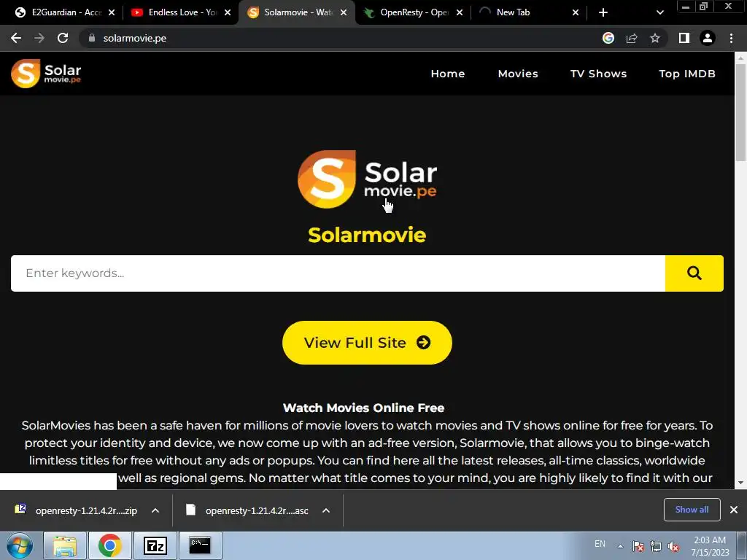Click the scrollbar down arrow
747x560 pixels.
click(x=740, y=483)
